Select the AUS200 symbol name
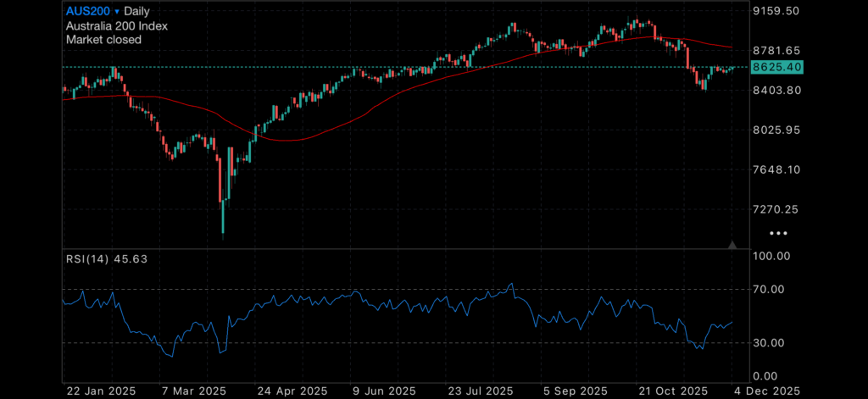The width and height of the screenshot is (868, 399). pyautogui.click(x=88, y=12)
